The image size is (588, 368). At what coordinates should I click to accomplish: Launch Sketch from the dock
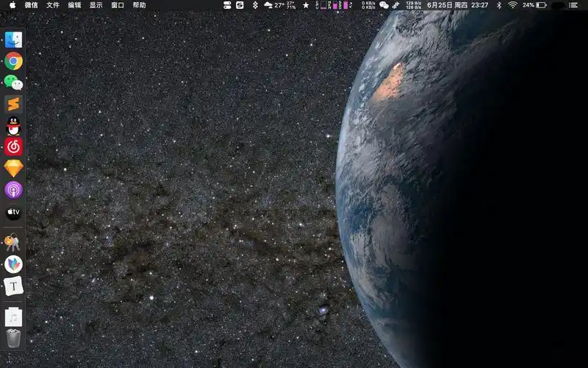click(x=13, y=169)
